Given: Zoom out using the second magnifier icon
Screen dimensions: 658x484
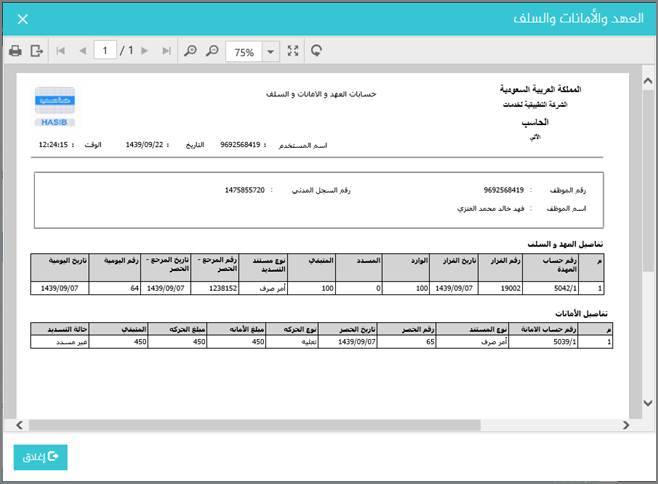Looking at the screenshot, I should 212,51.
